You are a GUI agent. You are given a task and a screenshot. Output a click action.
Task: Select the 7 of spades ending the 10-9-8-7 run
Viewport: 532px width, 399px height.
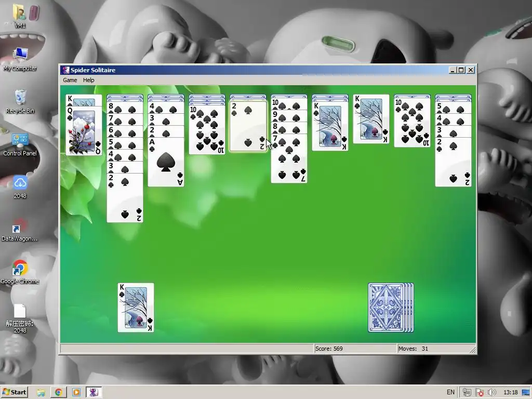point(289,158)
